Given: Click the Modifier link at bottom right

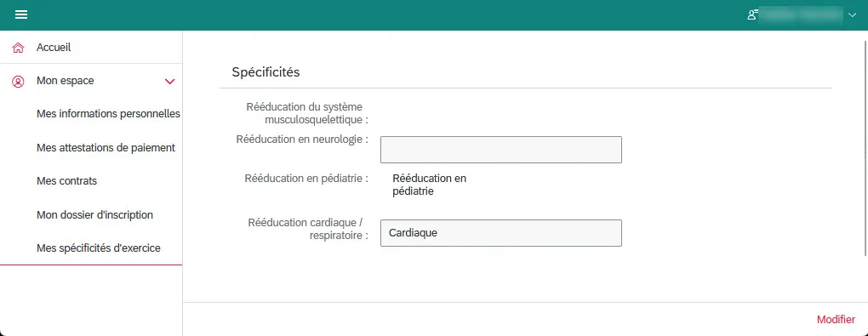Looking at the screenshot, I should click(836, 319).
